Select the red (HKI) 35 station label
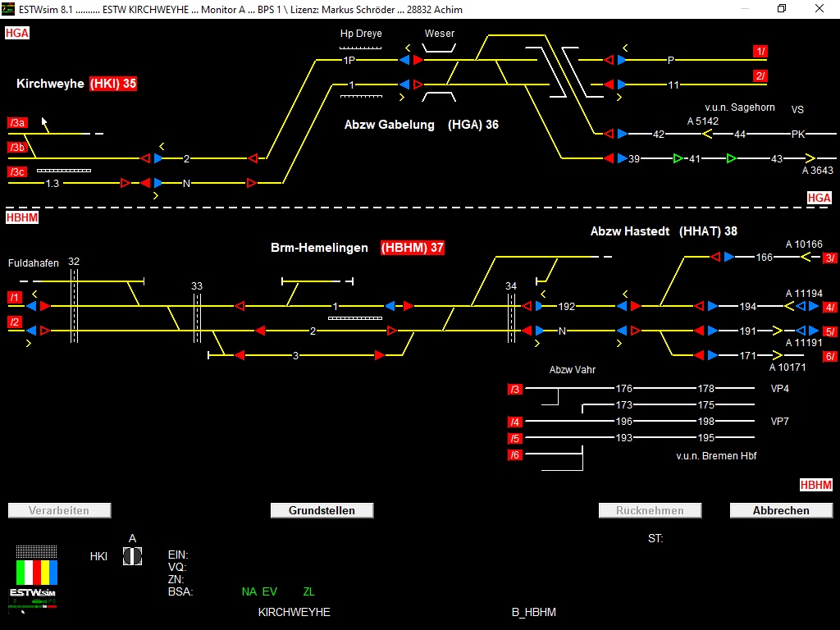This screenshot has height=630, width=840. coord(113,84)
